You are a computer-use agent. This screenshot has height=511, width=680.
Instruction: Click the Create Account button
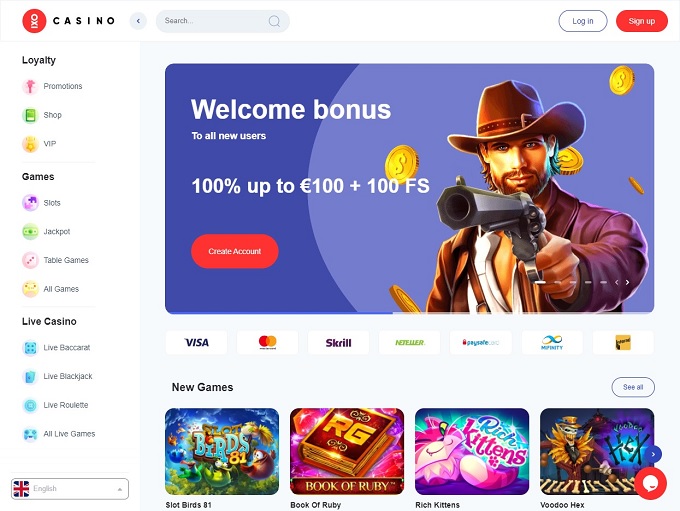pyautogui.click(x=235, y=251)
